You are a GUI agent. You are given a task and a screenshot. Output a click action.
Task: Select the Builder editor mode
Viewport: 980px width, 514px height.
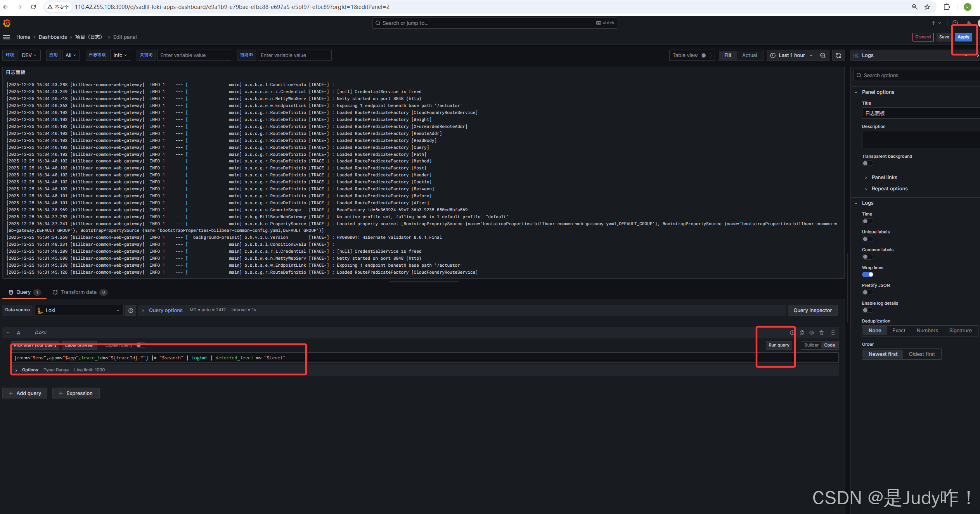(811, 345)
